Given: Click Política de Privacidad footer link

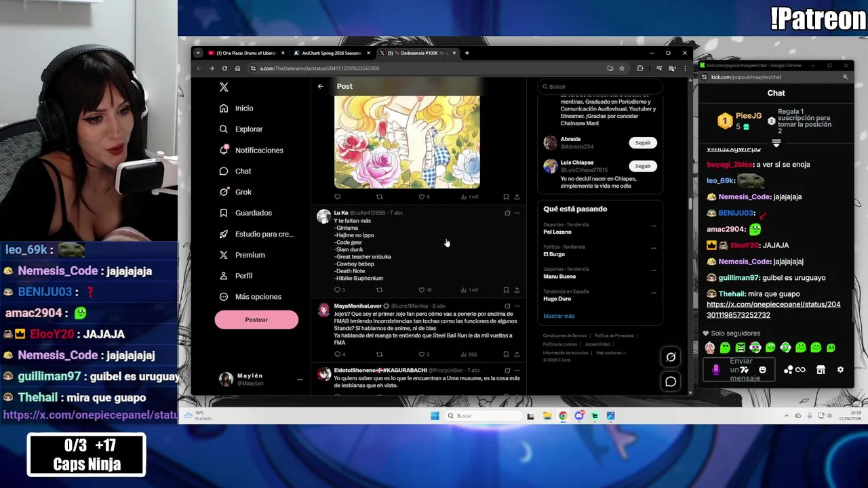Looking at the screenshot, I should pos(614,335).
